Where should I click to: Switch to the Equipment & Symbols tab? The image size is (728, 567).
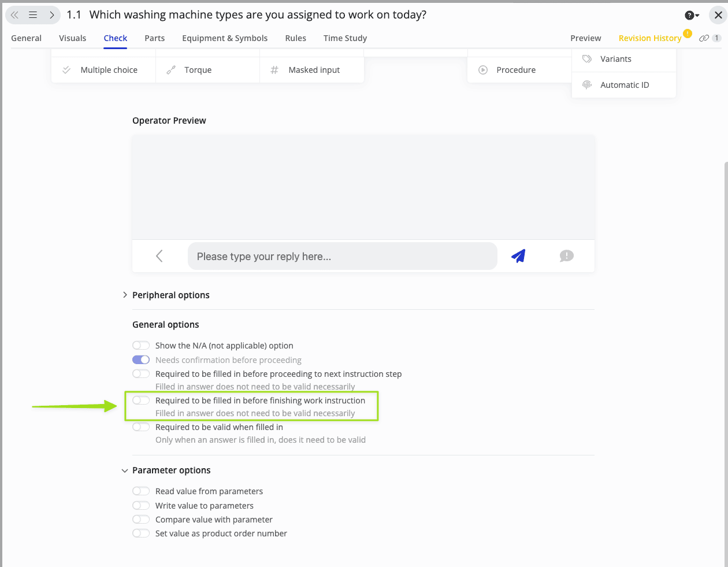click(225, 38)
